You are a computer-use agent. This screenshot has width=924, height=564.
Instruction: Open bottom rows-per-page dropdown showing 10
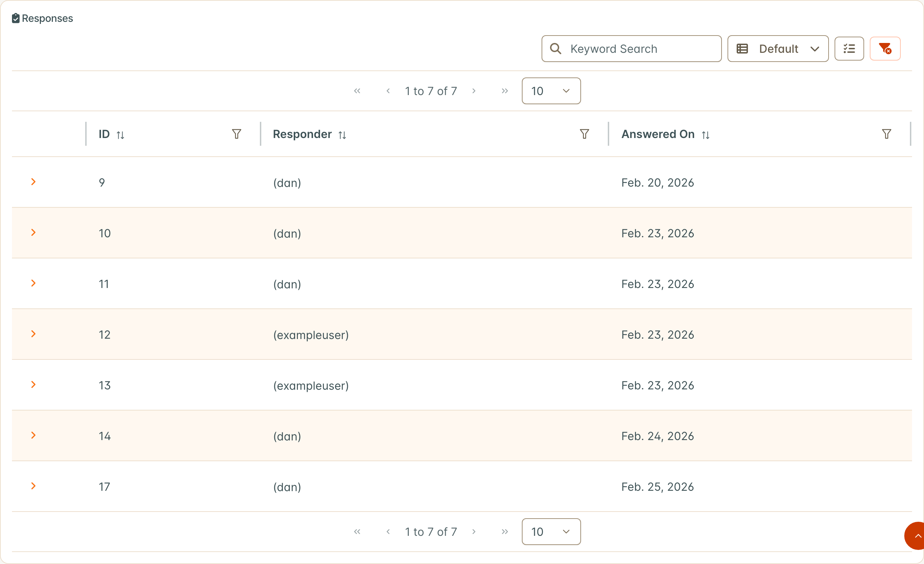pos(551,532)
